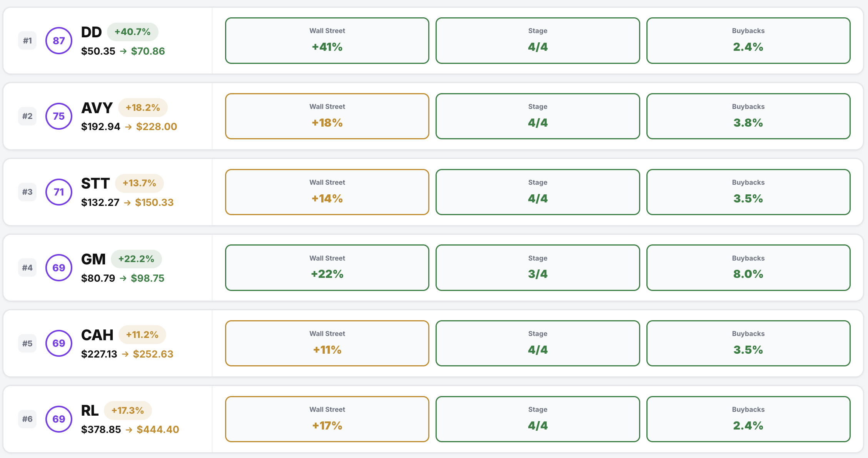Click the score 75 circle for AVY
The height and width of the screenshot is (458, 868).
pyautogui.click(x=59, y=116)
